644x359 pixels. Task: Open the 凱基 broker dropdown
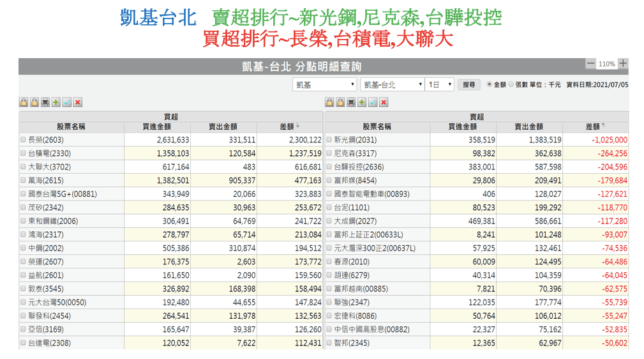pyautogui.click(x=325, y=84)
